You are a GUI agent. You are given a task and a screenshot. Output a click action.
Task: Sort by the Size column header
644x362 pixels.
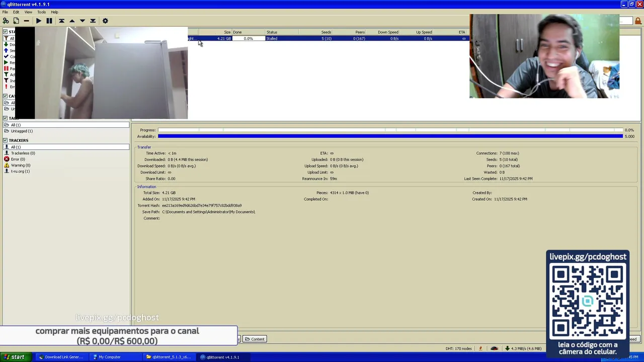pyautogui.click(x=215, y=32)
